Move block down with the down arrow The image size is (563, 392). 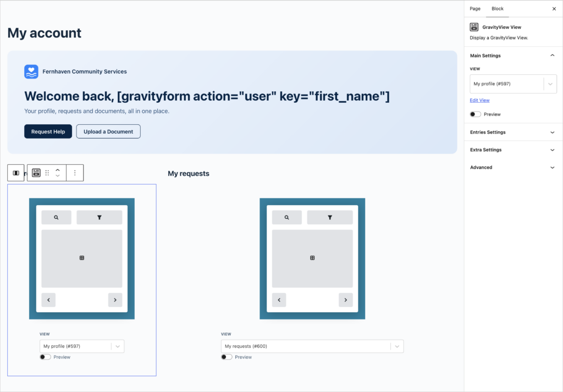coord(57,176)
